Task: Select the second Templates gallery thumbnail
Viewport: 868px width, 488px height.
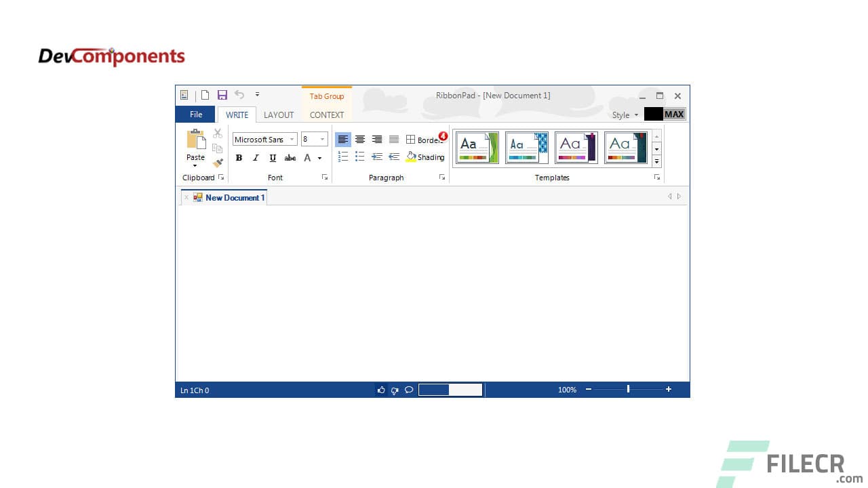Action: coord(527,147)
